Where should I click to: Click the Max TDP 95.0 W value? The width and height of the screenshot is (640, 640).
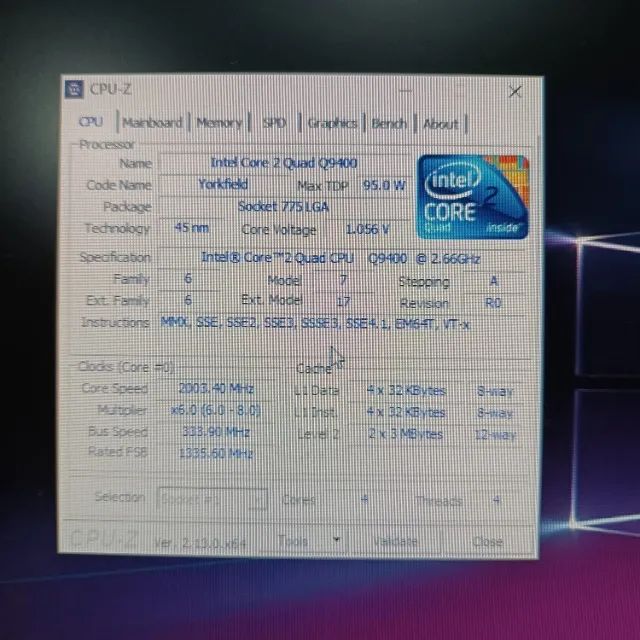(384, 185)
